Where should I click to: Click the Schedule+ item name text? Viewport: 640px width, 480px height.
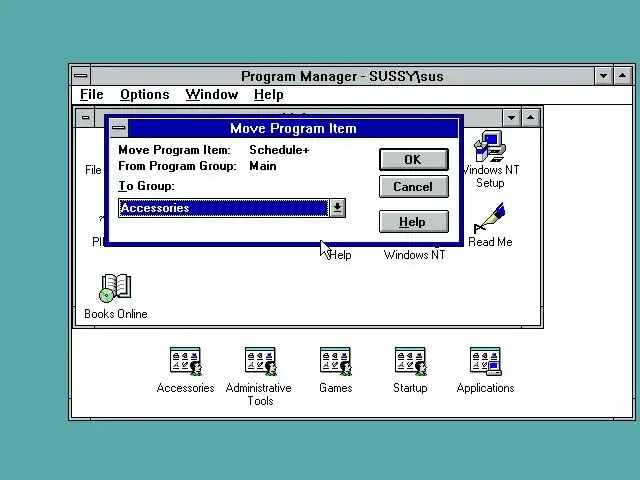(x=279, y=150)
